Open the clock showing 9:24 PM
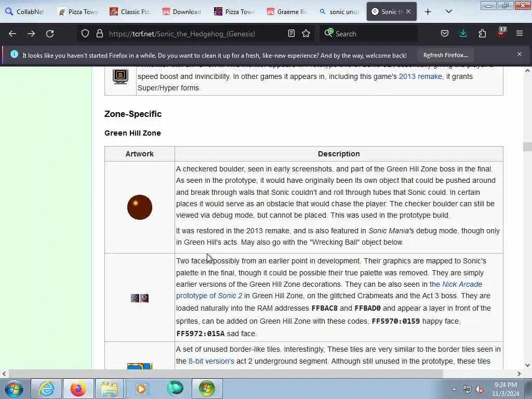 coord(506,389)
